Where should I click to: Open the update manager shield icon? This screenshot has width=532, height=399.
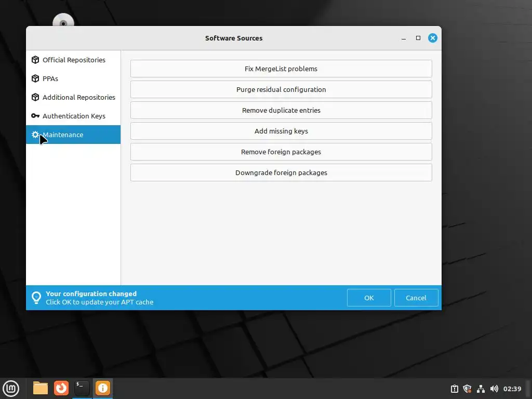pos(467,389)
